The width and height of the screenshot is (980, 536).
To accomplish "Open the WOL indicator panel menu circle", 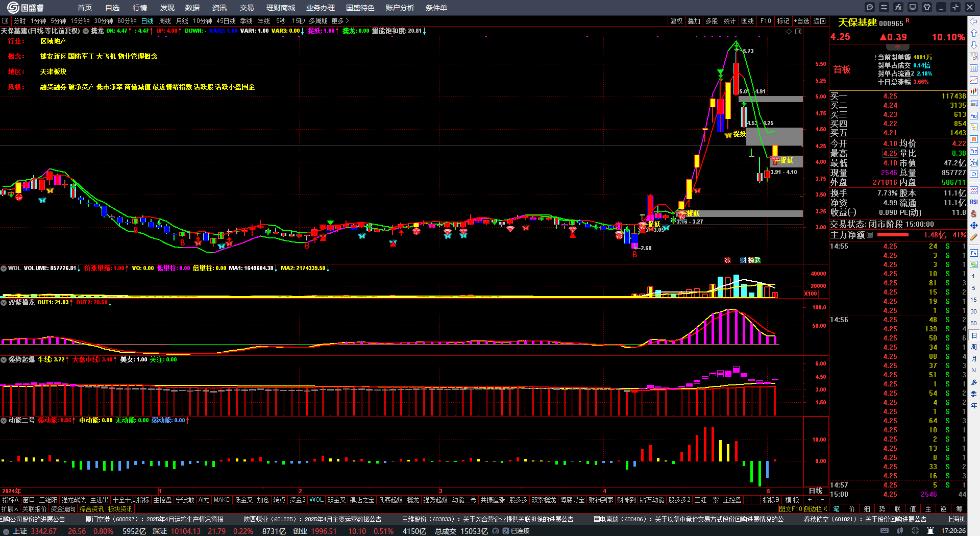I will (4, 268).
